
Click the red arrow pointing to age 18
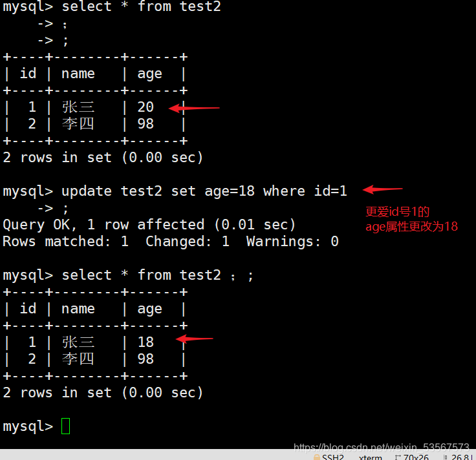(195, 339)
